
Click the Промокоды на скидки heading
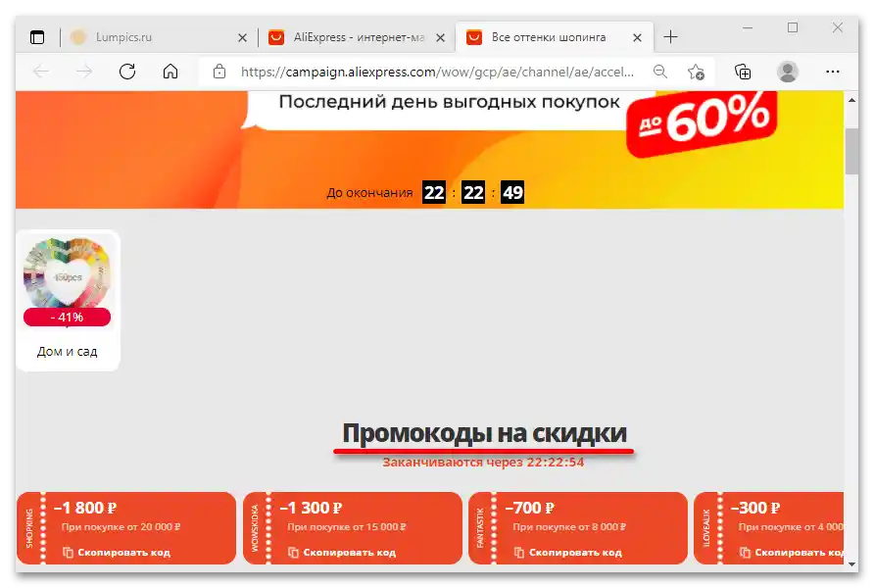[484, 433]
